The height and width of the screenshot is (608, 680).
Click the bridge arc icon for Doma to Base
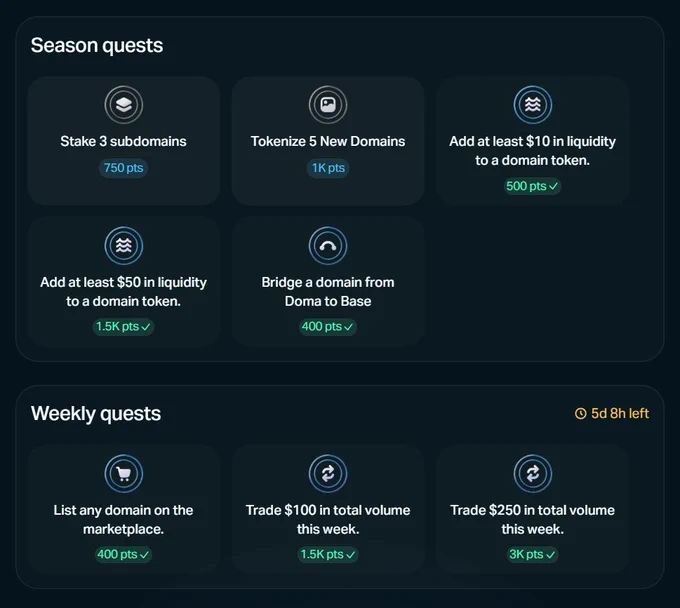point(328,246)
